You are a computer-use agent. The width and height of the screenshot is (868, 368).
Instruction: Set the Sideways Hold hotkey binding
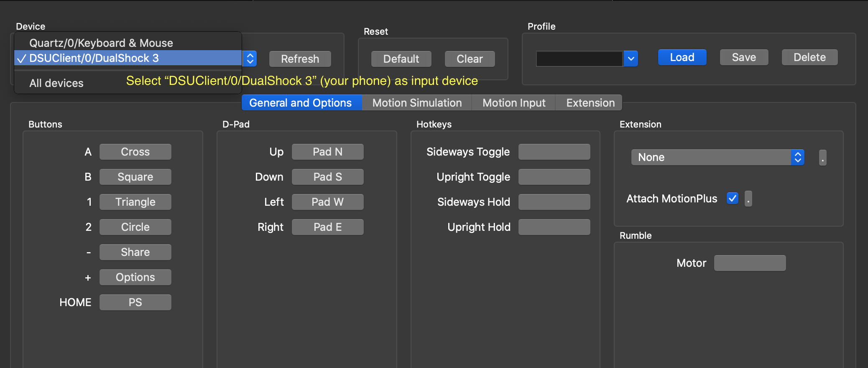554,202
